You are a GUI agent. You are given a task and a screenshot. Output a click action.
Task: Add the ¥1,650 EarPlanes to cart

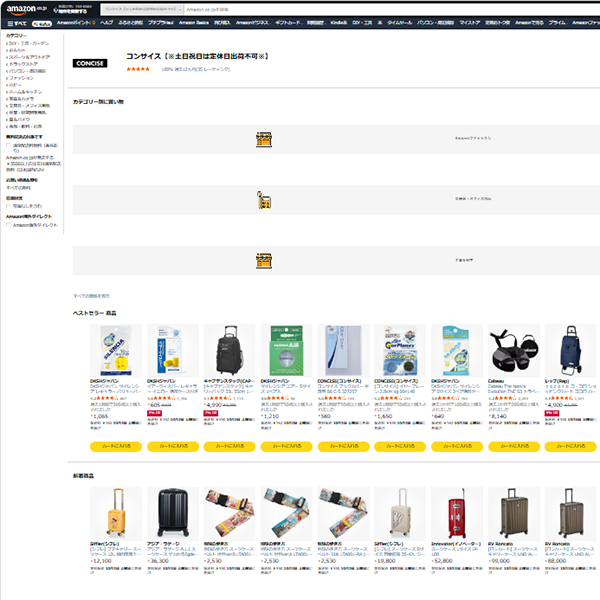400,447
